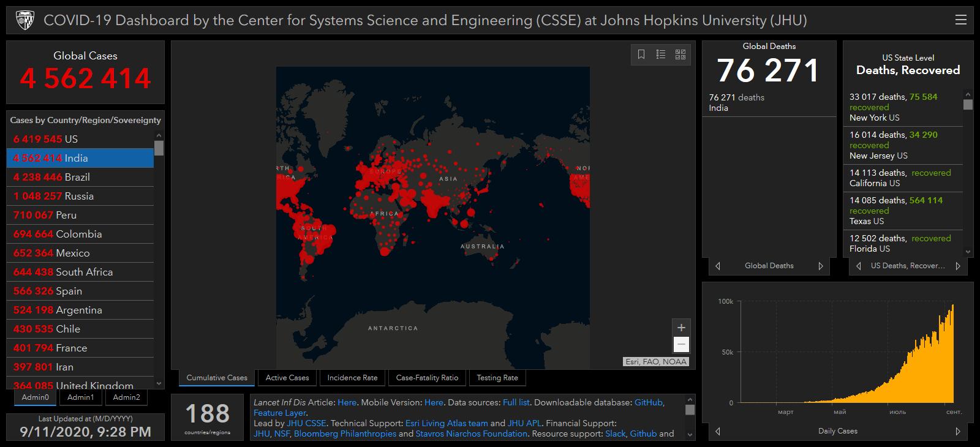Switch to Incidence Rate map tab
The height and width of the screenshot is (447, 980).
pos(352,378)
